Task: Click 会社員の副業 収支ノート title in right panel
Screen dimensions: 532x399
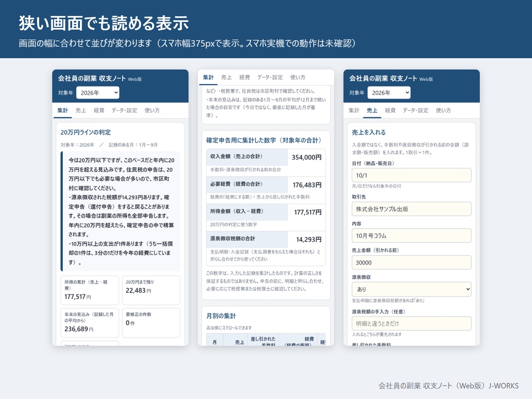Action: tap(383, 78)
